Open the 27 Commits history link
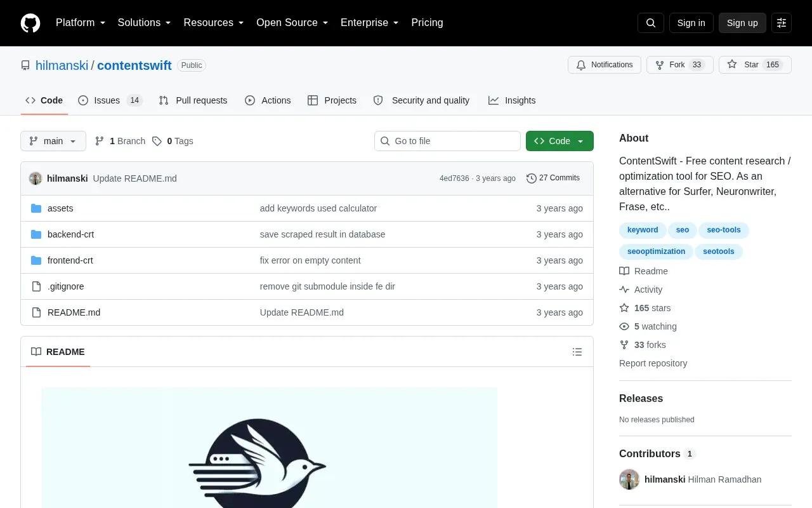 [x=553, y=178]
